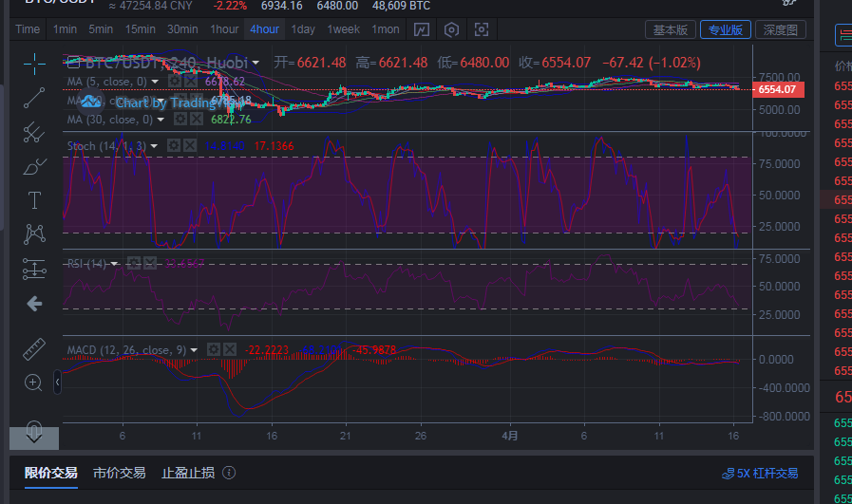852x504 pixels.
Task: Select the 4hour interval
Action: (265, 29)
